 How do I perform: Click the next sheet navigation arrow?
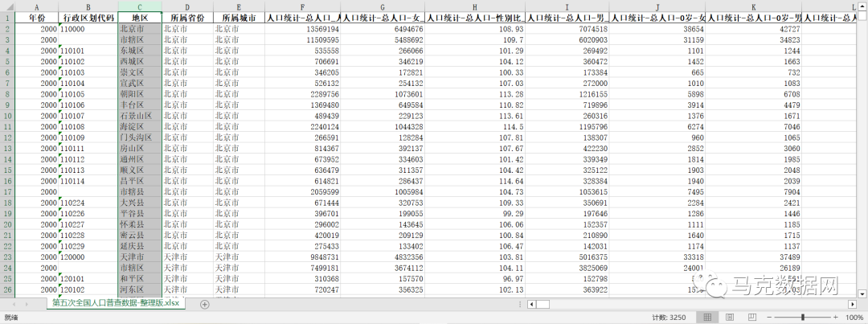point(27,304)
